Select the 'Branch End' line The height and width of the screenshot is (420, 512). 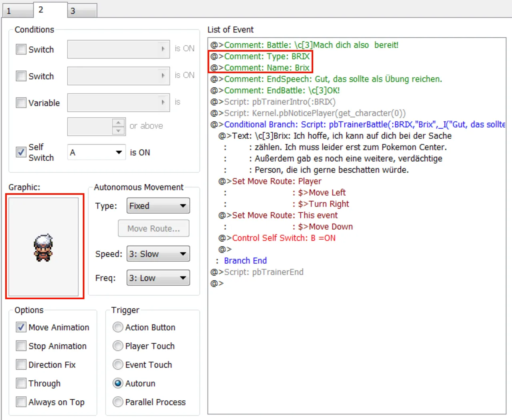[245, 260]
